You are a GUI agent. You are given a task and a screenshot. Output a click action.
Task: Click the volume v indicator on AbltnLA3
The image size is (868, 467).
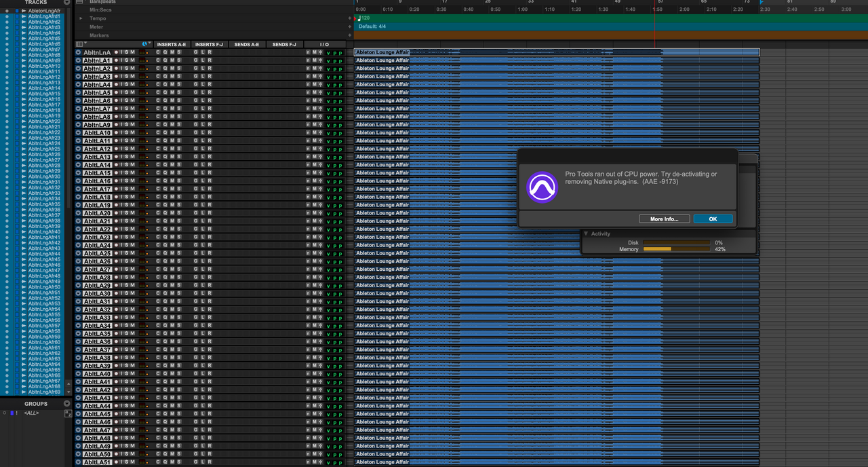[x=328, y=77]
